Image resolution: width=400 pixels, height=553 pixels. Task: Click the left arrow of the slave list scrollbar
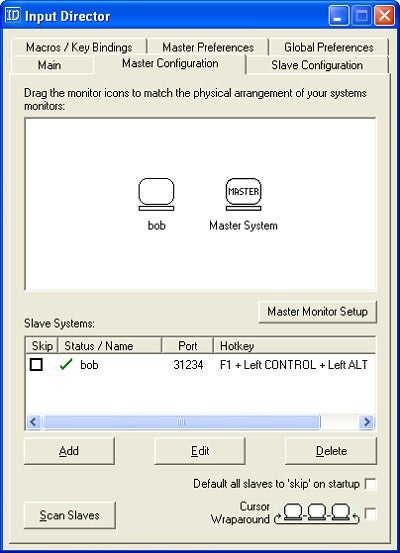coord(34,422)
